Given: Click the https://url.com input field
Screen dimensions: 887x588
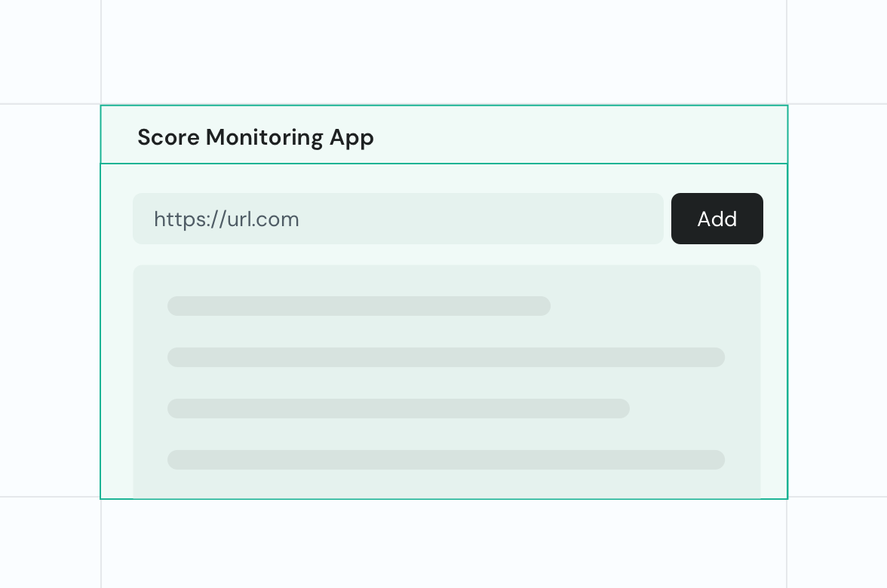Looking at the screenshot, I should pyautogui.click(x=397, y=219).
